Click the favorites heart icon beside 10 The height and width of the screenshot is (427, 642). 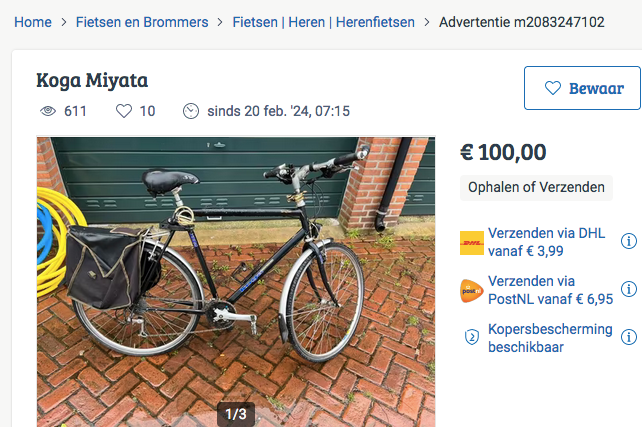125,111
